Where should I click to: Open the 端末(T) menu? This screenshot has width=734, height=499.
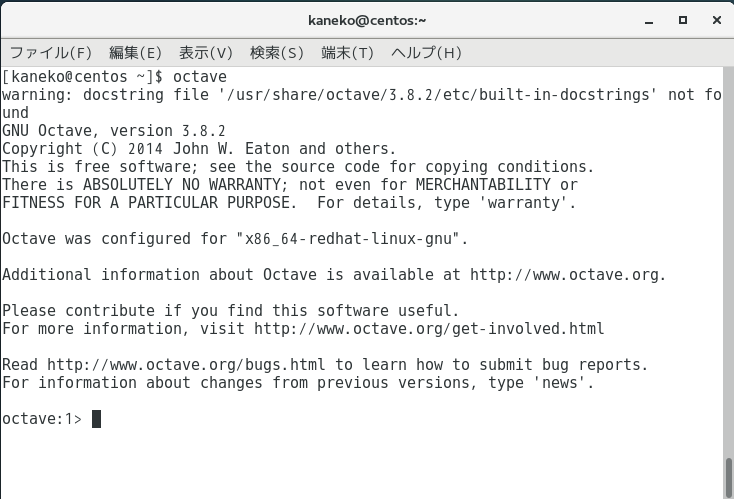pyautogui.click(x=347, y=52)
